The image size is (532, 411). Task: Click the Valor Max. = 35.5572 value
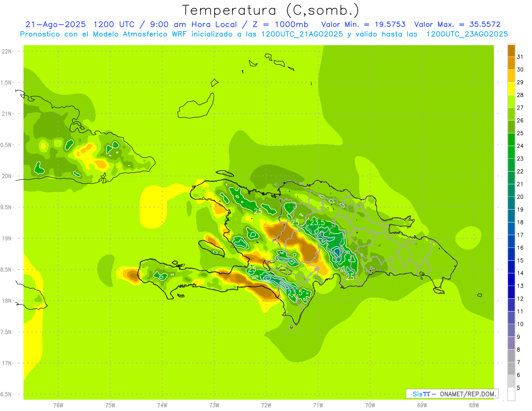point(457,24)
